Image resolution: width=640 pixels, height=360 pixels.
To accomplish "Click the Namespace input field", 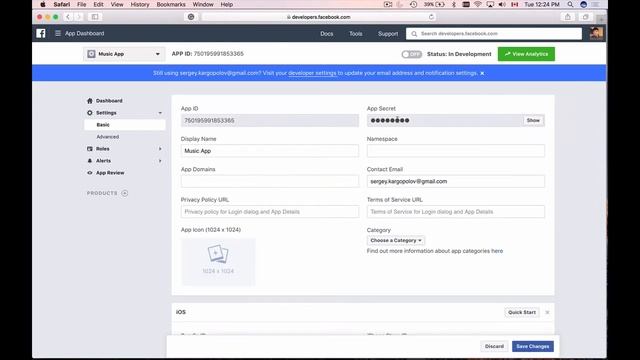I will coord(456,151).
